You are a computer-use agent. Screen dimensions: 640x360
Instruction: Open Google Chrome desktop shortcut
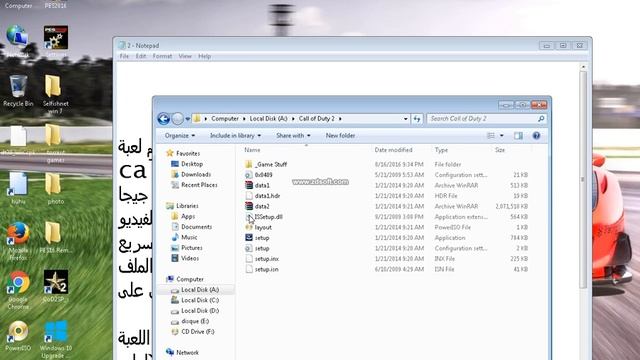[x=18, y=290]
